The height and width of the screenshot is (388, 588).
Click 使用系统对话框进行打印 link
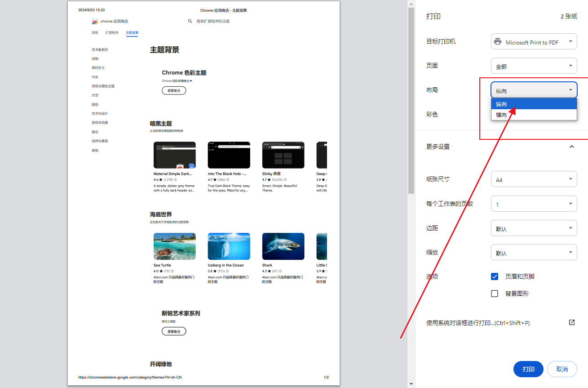[x=478, y=323]
